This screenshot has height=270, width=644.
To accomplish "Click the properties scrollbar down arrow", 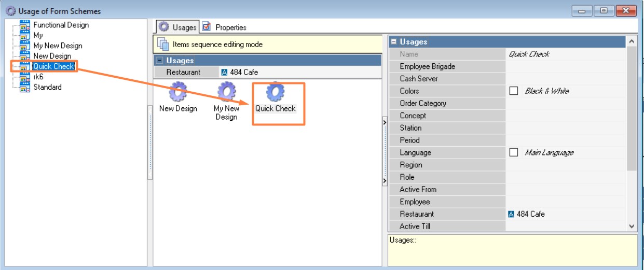I will click(632, 226).
